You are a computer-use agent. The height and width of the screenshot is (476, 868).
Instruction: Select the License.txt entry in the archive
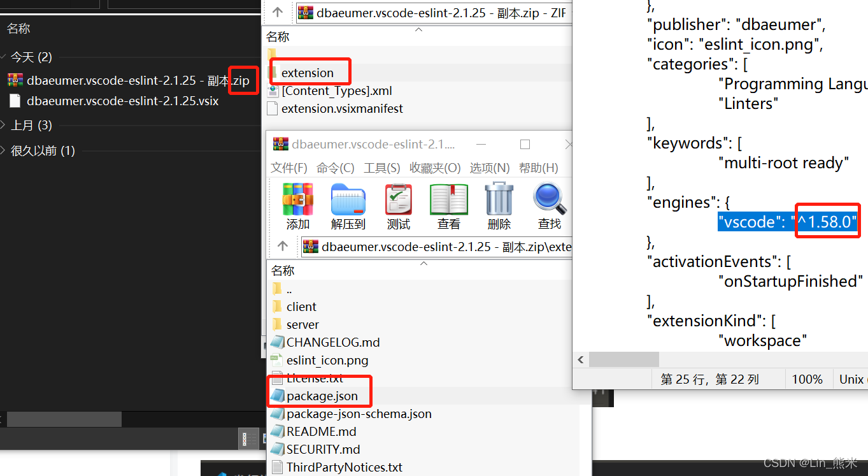[315, 378]
